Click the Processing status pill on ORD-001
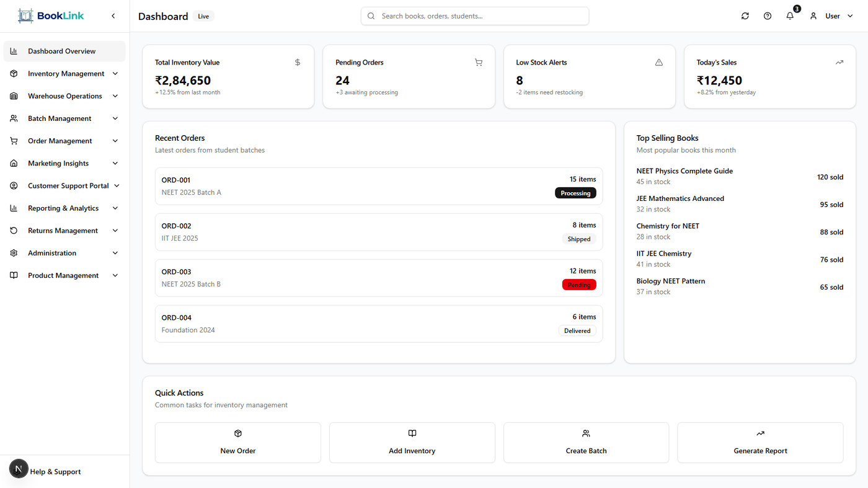The image size is (868, 488). pyautogui.click(x=575, y=193)
